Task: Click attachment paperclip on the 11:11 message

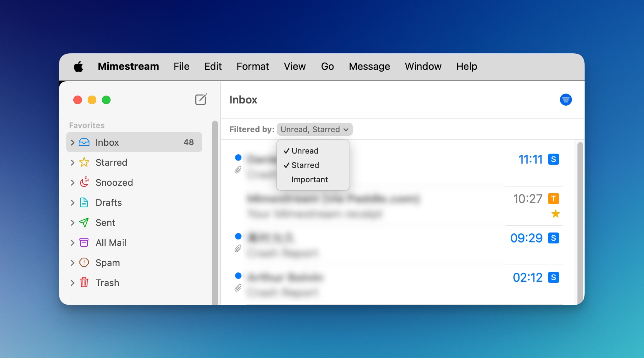Action: pos(238,170)
